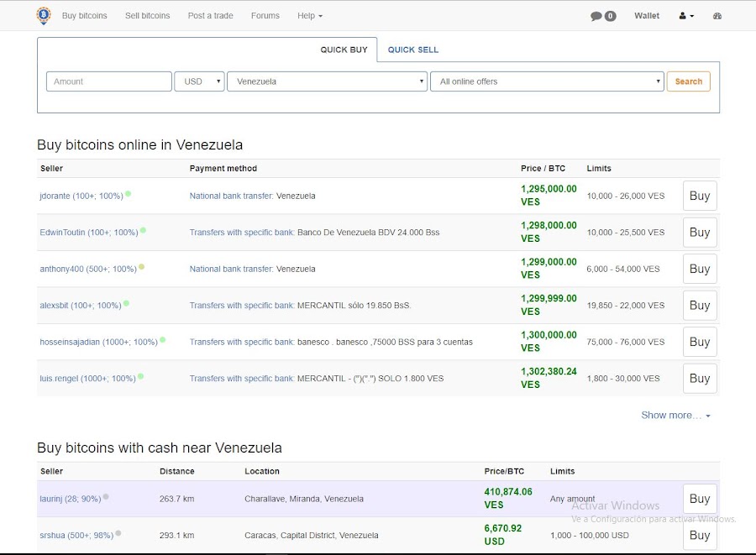
Task: Click the LocalBitcoins logo icon
Action: 44,15
